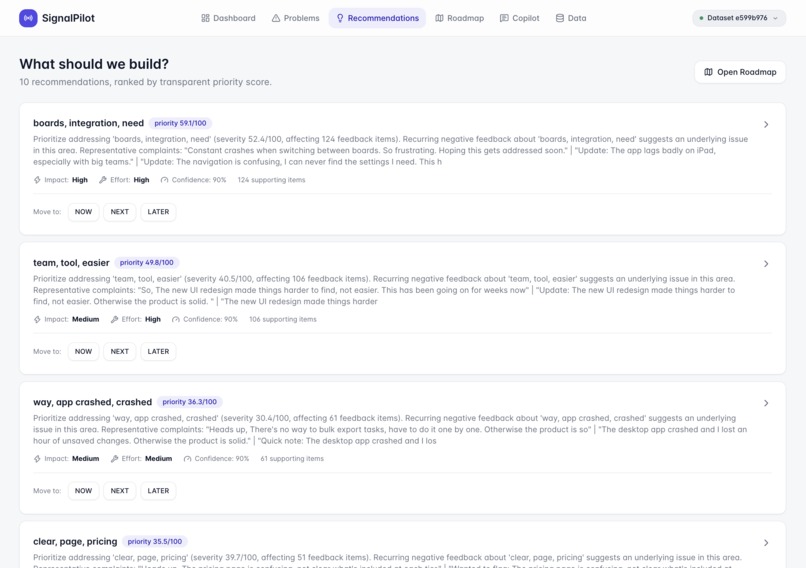Click the Effort wrench icon in crashed card

(x=114, y=459)
